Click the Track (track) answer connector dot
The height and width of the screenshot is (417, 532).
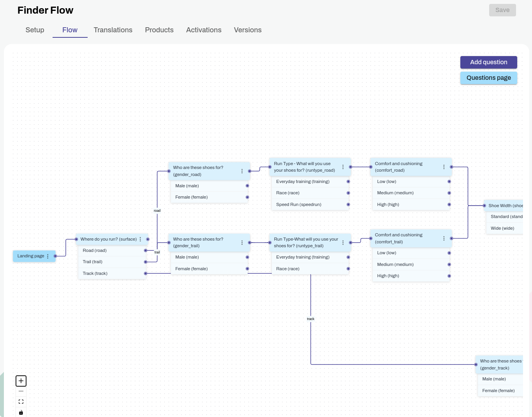coord(146,273)
